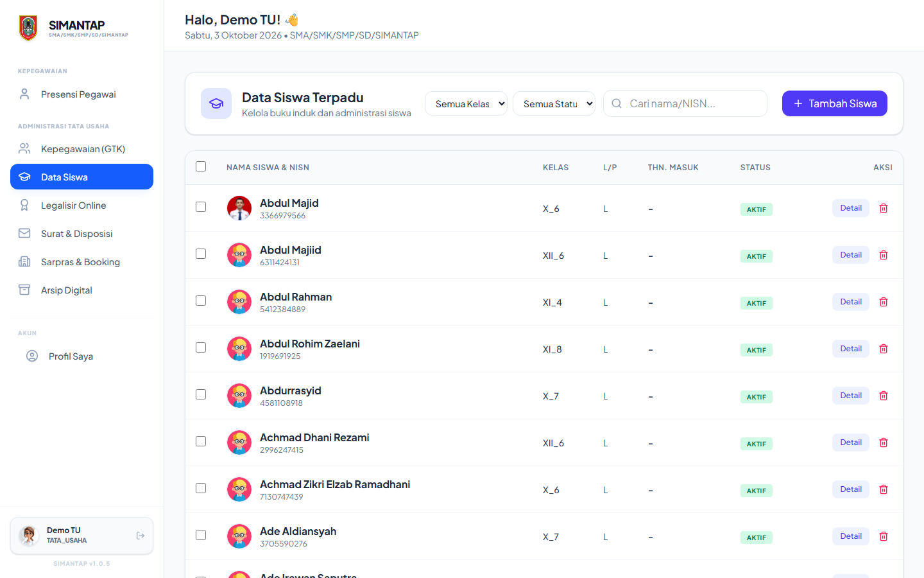Open the Semua Kelas dropdown
The image size is (924, 578).
466,103
